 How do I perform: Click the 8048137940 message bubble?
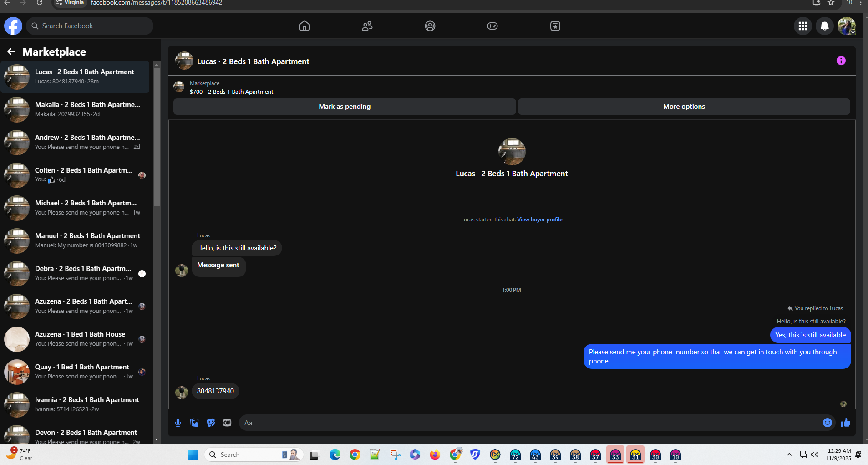[215, 391]
